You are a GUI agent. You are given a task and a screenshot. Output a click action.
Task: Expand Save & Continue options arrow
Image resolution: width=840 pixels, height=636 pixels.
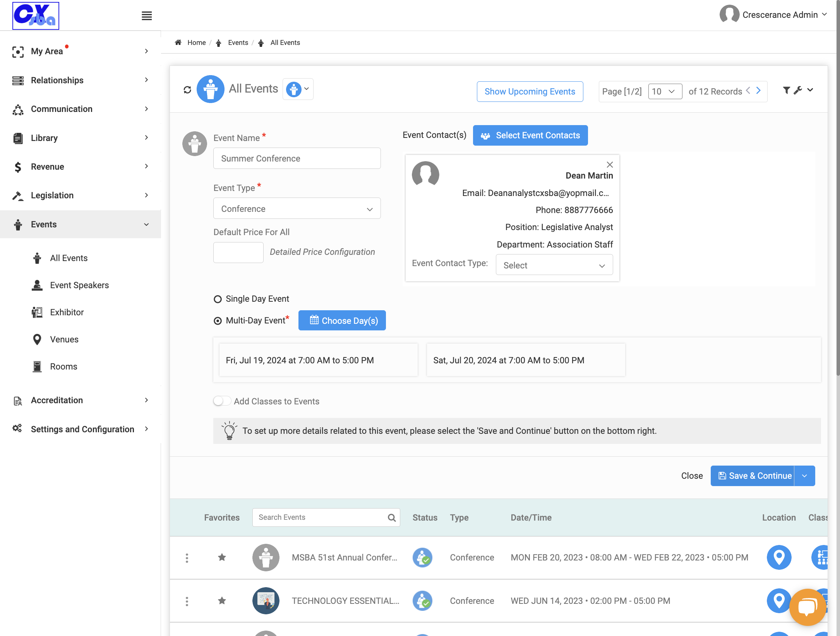coord(804,476)
